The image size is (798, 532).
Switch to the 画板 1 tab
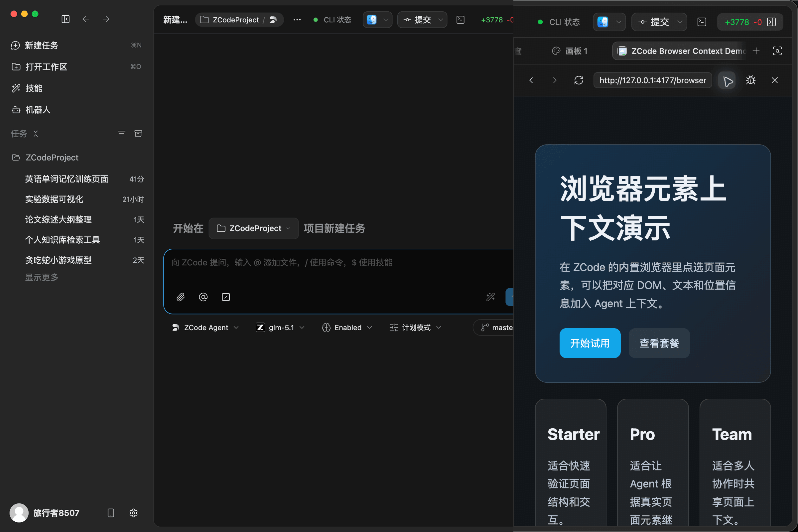pos(570,51)
